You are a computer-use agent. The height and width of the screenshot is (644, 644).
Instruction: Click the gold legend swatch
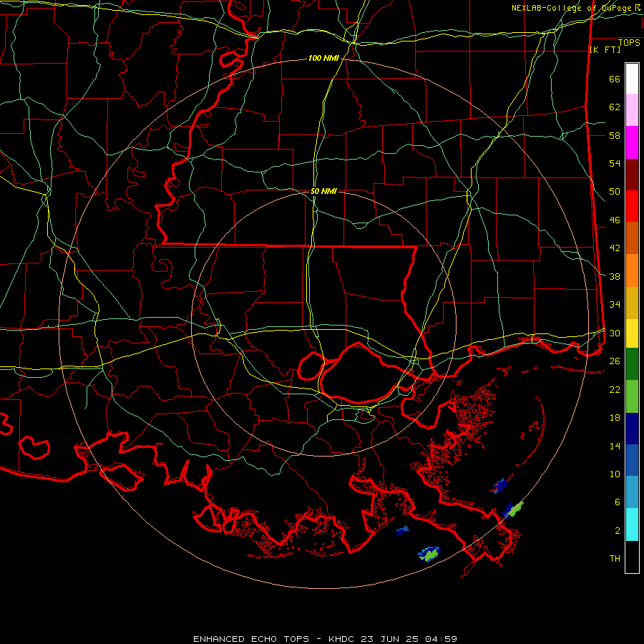pyautogui.click(x=632, y=303)
